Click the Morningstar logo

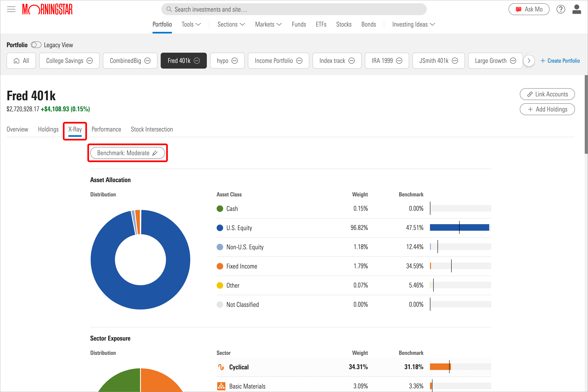pyautogui.click(x=48, y=9)
